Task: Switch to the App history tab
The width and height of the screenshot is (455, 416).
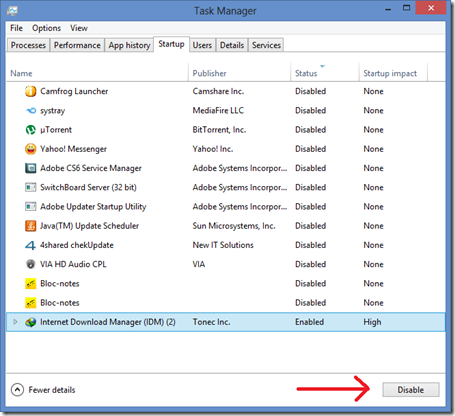Action: tap(129, 45)
